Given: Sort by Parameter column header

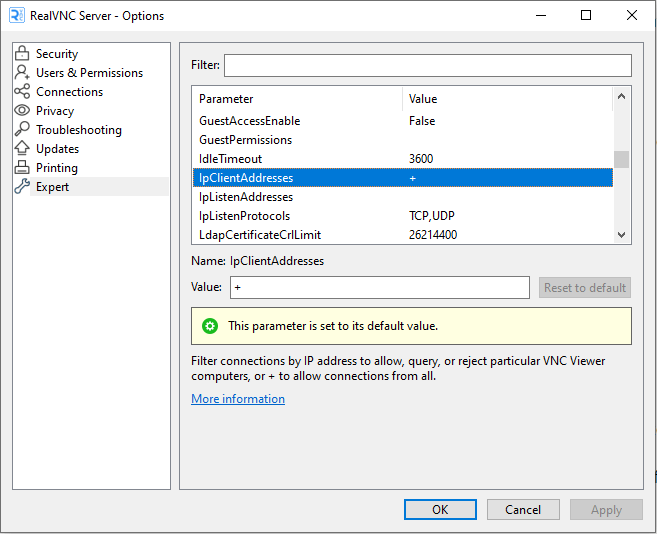Looking at the screenshot, I should click(297, 99).
